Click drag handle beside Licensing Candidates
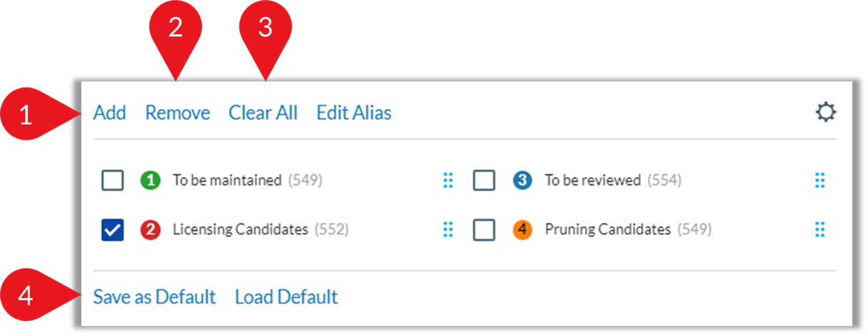The width and height of the screenshot is (868, 336). point(448,230)
